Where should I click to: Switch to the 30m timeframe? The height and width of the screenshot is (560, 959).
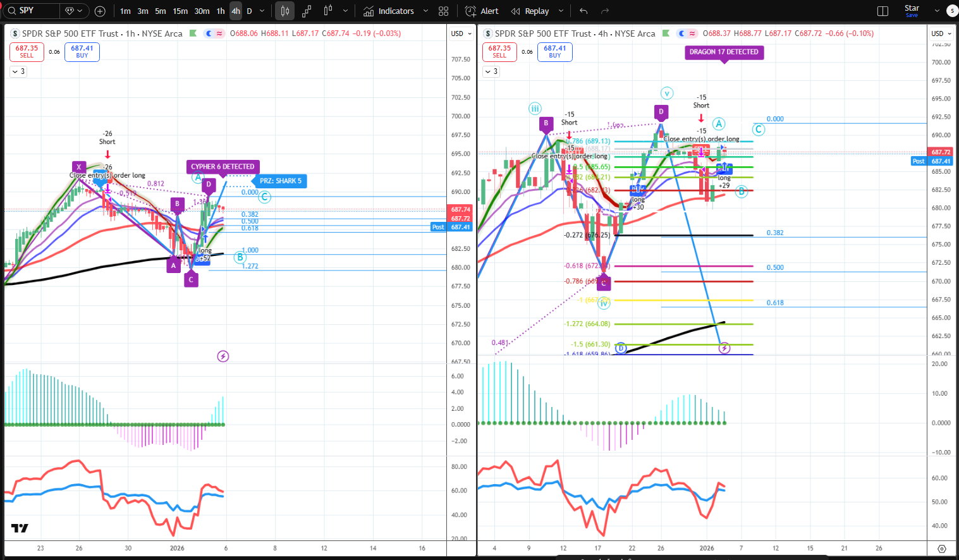[202, 11]
